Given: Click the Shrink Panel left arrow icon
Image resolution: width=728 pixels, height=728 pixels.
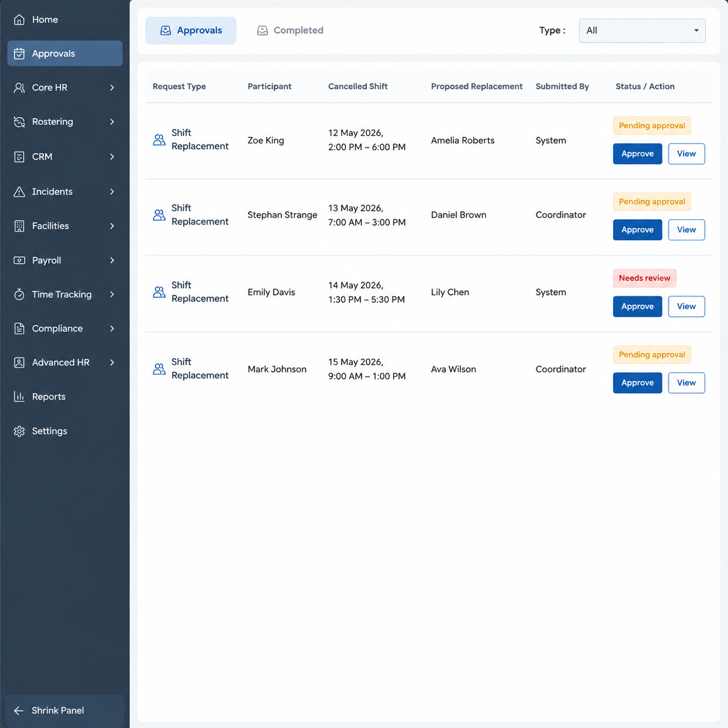Looking at the screenshot, I should [19, 711].
